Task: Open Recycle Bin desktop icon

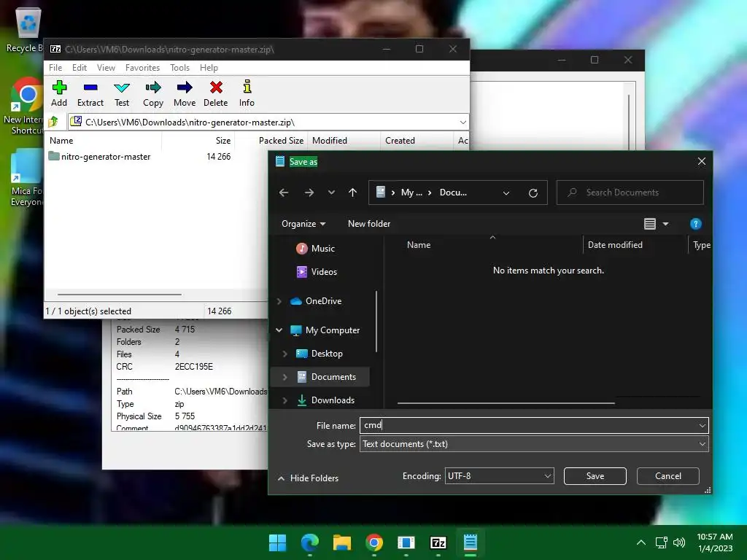Action: 27,28
